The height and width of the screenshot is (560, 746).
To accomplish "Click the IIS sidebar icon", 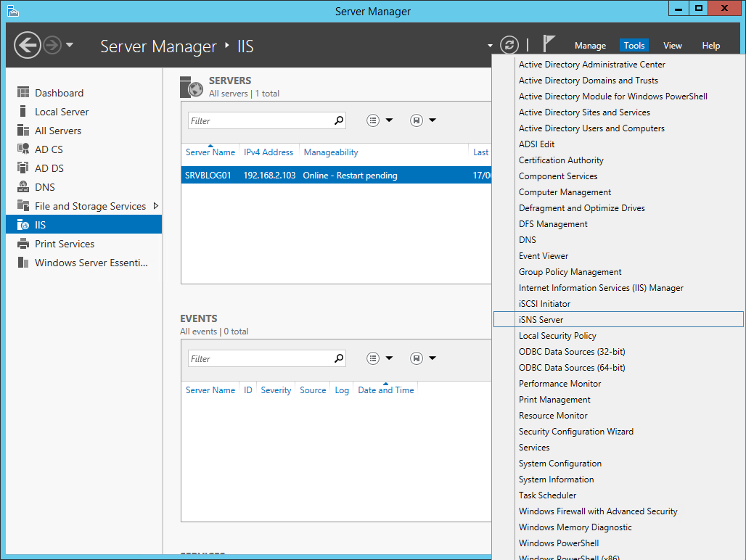I will 22,224.
